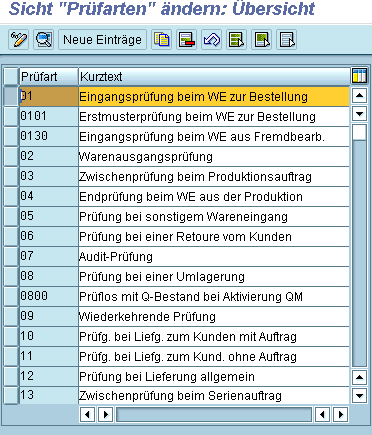Open the table column configuration icon
The height and width of the screenshot is (435, 372).
(x=359, y=76)
